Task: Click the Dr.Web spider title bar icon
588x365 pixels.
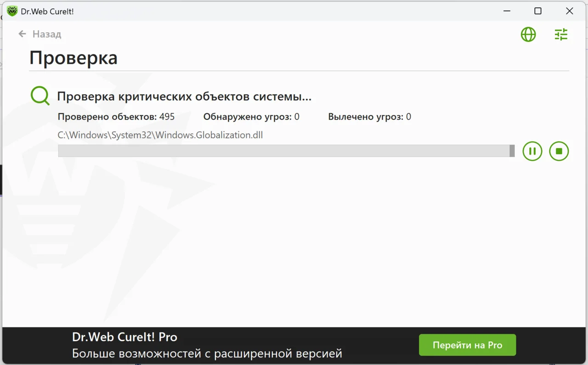Action: pyautogui.click(x=12, y=11)
